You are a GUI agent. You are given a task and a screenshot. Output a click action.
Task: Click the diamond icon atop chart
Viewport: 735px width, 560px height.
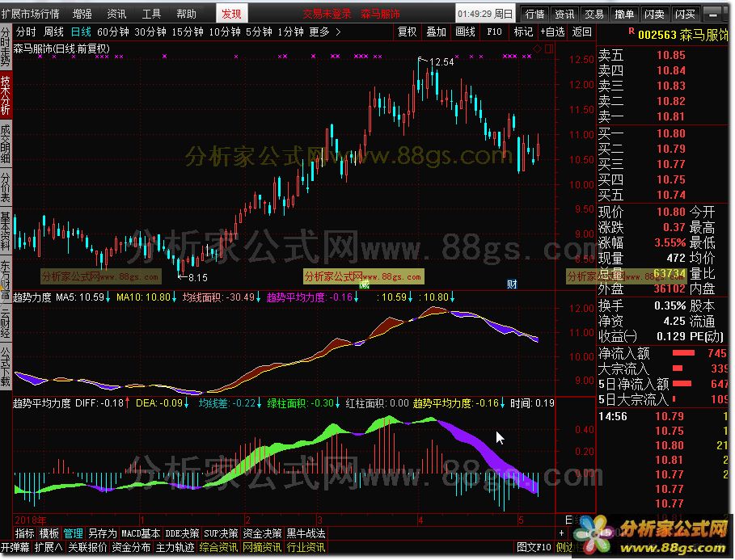point(538,48)
